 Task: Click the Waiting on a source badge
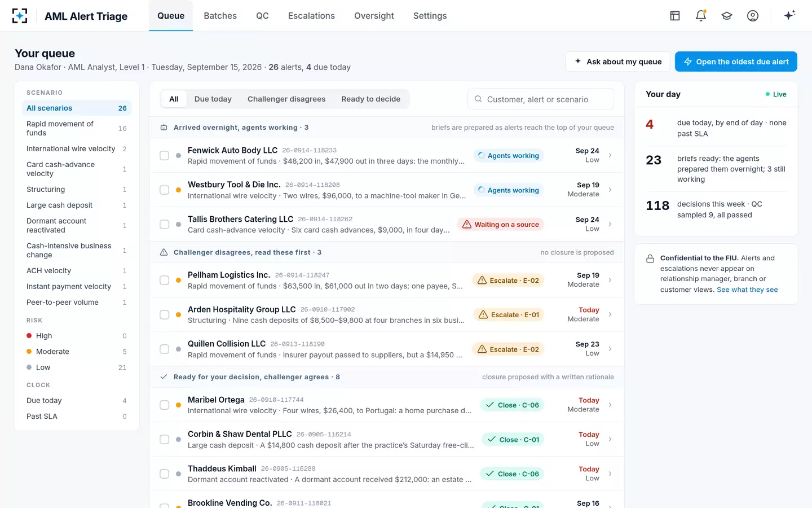[500, 224]
